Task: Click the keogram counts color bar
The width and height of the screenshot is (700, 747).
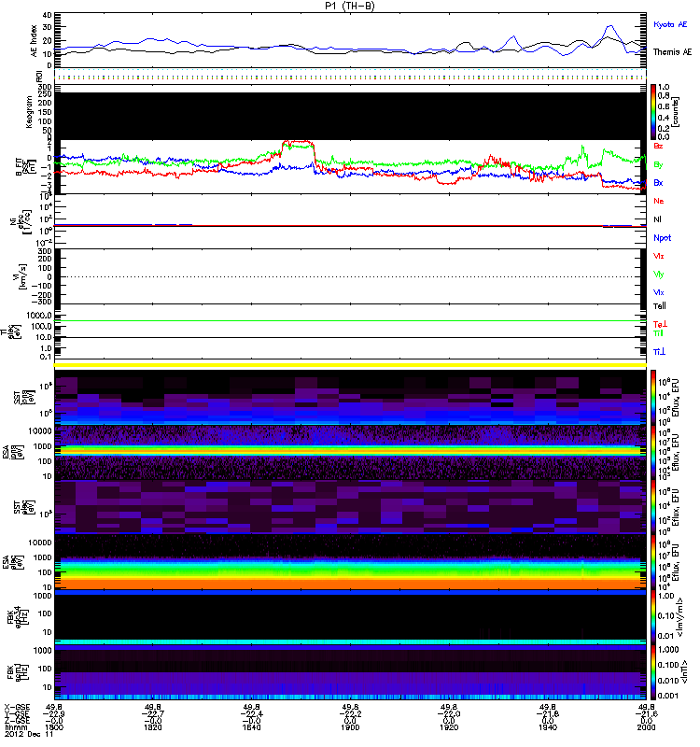Action: click(654, 111)
